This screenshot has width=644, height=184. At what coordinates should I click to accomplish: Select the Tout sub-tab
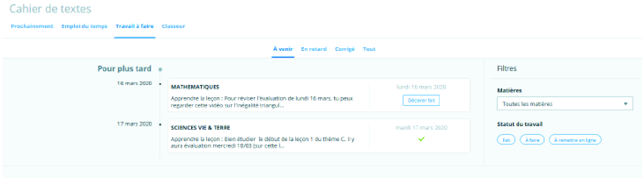click(369, 49)
